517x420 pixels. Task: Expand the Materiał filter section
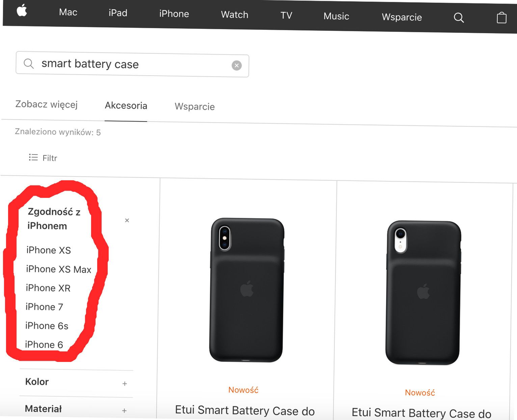124,411
